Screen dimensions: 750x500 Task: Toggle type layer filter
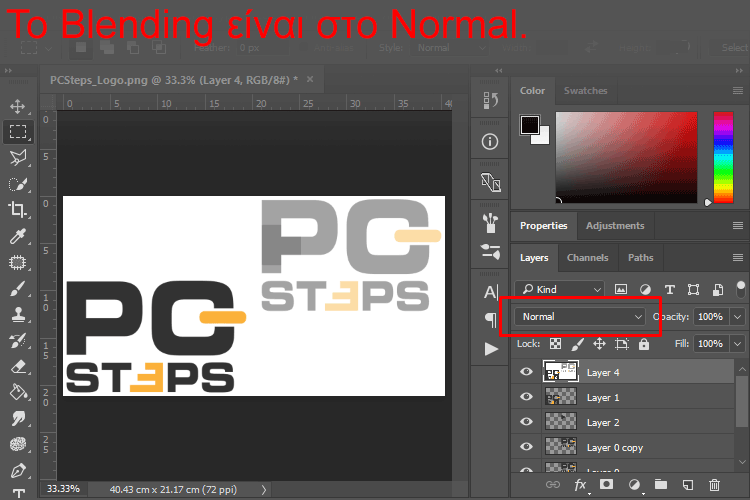670,289
